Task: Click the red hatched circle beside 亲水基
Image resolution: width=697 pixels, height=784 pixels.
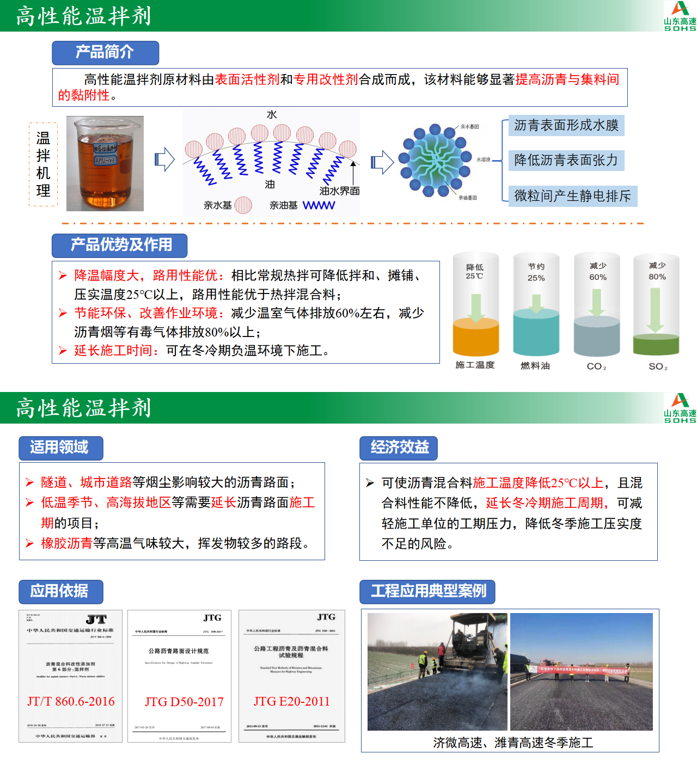Action: [x=243, y=205]
